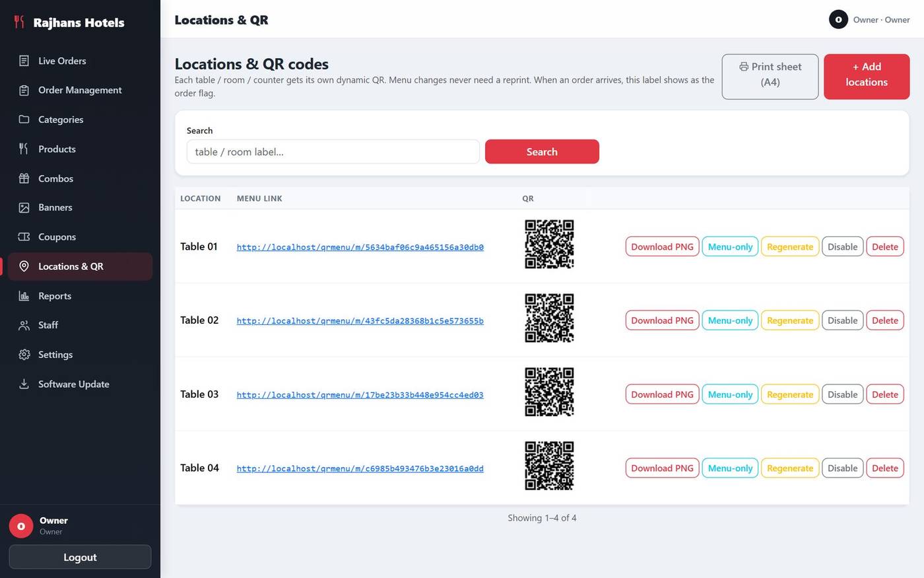This screenshot has width=924, height=578.
Task: Set Table 01 to Menu-only
Action: (x=730, y=246)
